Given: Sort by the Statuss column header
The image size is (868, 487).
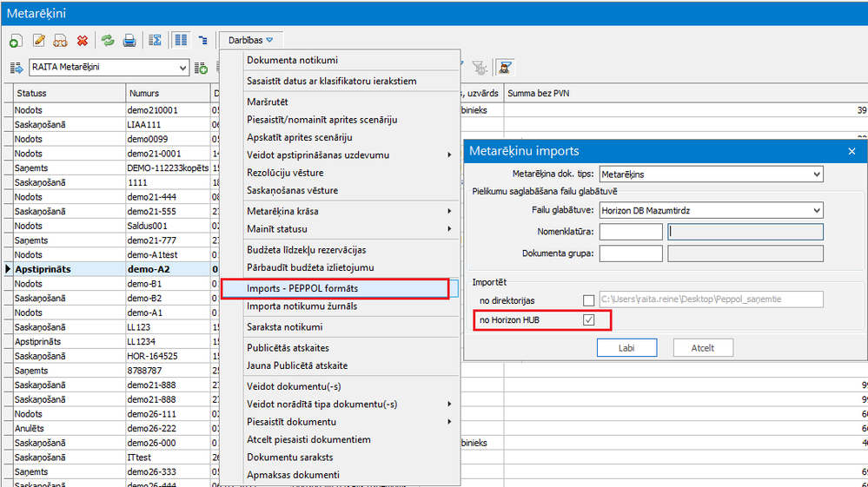Looking at the screenshot, I should 70,94.
